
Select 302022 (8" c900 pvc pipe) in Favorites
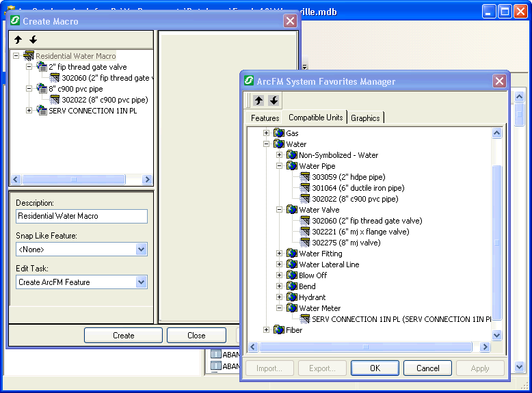[x=355, y=199]
